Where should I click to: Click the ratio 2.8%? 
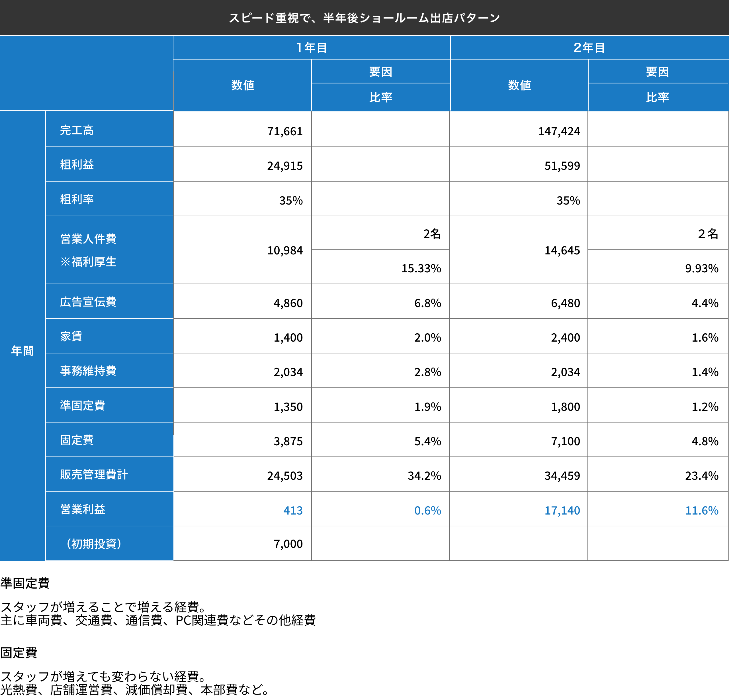(428, 372)
